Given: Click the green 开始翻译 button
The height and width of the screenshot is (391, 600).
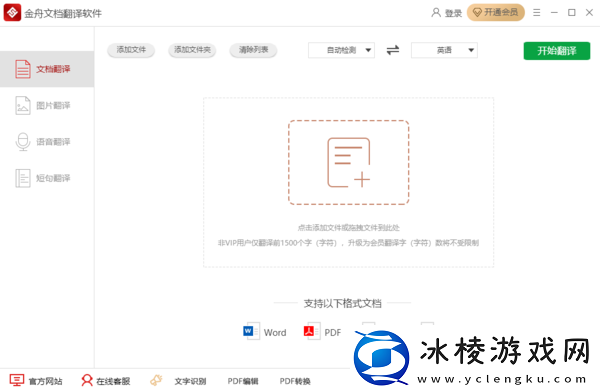Looking at the screenshot, I should click(x=557, y=51).
